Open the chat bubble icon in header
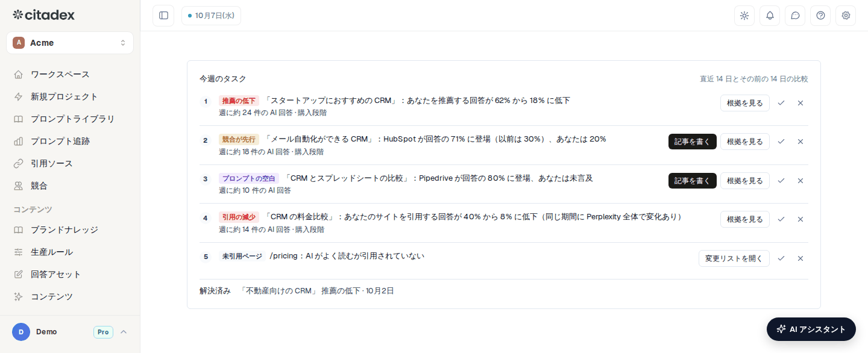 795,16
